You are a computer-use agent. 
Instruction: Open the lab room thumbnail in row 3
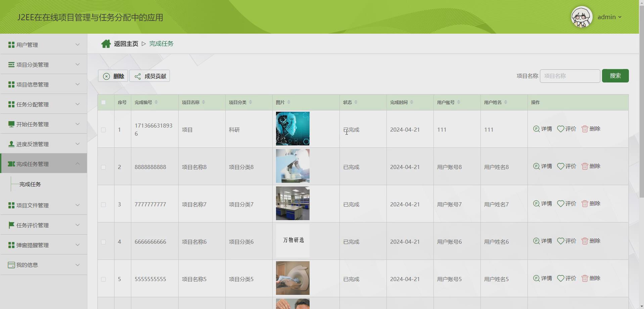[x=293, y=204]
